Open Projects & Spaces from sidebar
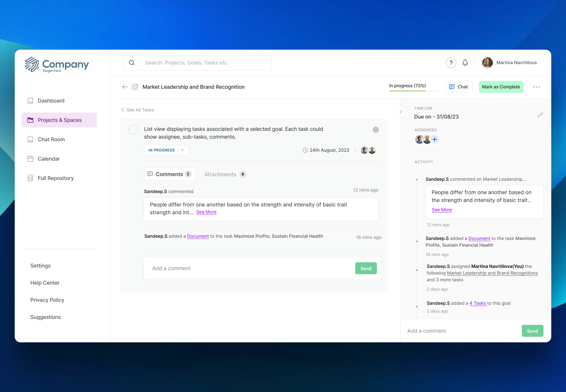 click(x=59, y=120)
